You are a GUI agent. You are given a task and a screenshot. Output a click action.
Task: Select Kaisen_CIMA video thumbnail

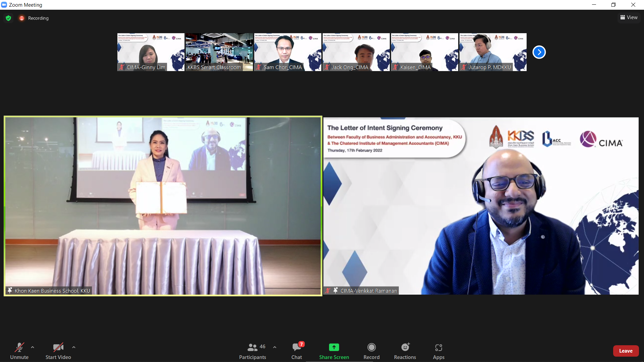coord(425,52)
